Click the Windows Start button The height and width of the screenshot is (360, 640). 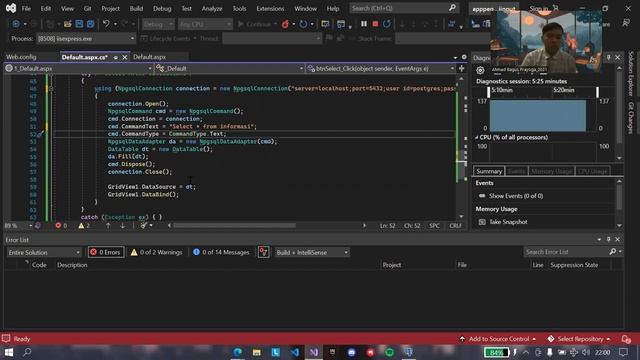(8, 352)
